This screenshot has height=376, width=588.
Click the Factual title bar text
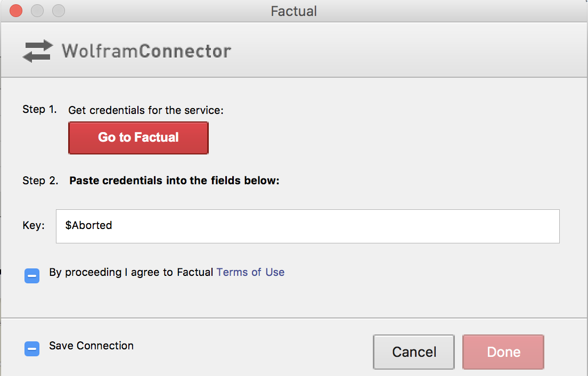293,11
